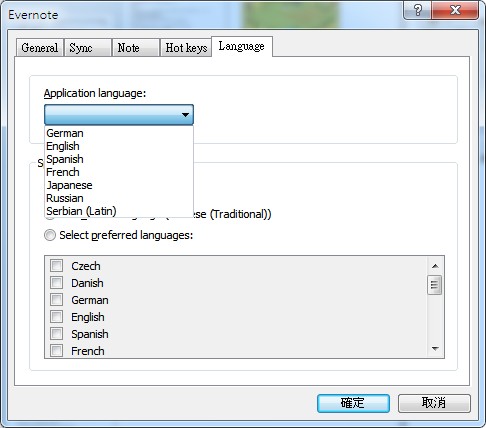Choose Spanish in the language dropdown list
Image resolution: width=486 pixels, height=428 pixels.
[119, 159]
